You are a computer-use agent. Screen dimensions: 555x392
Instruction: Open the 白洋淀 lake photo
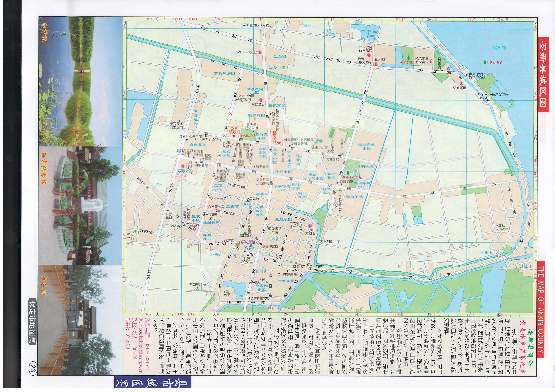tap(81, 82)
